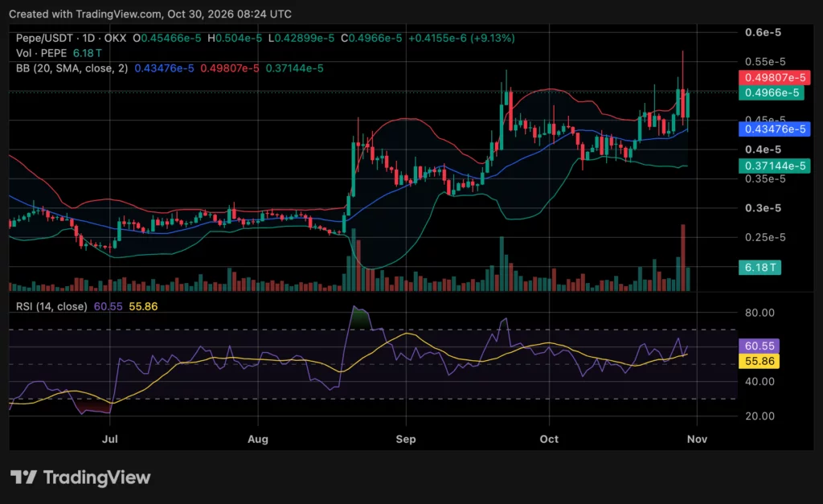Click the purple 60.55 RSI axis tag
Screen dimensions: 823x504
coord(759,346)
